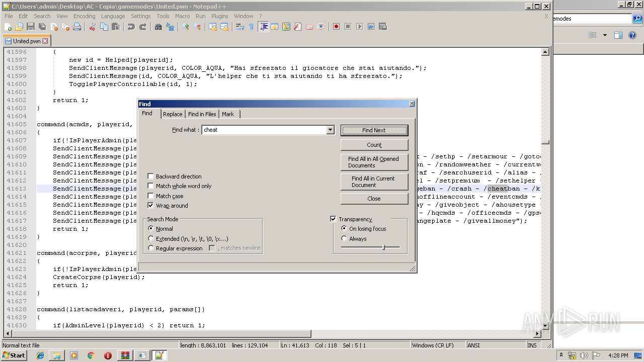
Task: Click the Paste toolbar icon
Action: pyautogui.click(x=116, y=27)
